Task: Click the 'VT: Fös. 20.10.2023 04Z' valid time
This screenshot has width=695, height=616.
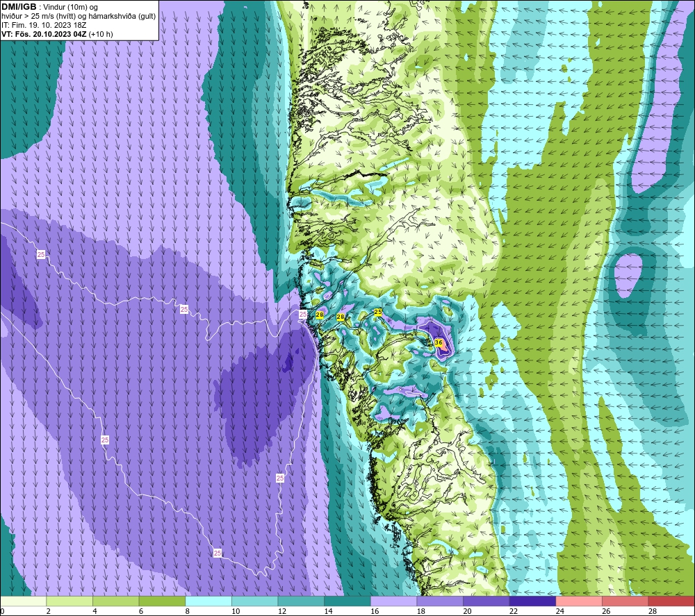Action: (x=44, y=34)
